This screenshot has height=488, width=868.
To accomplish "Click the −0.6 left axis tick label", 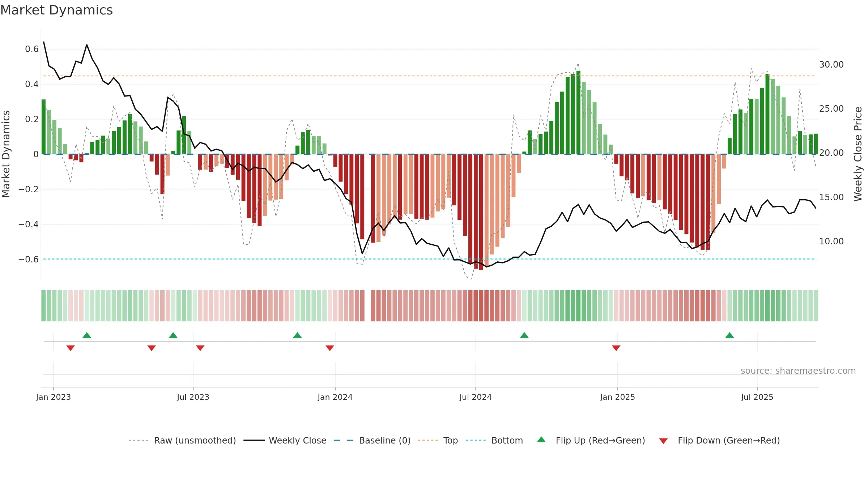I will (29, 260).
